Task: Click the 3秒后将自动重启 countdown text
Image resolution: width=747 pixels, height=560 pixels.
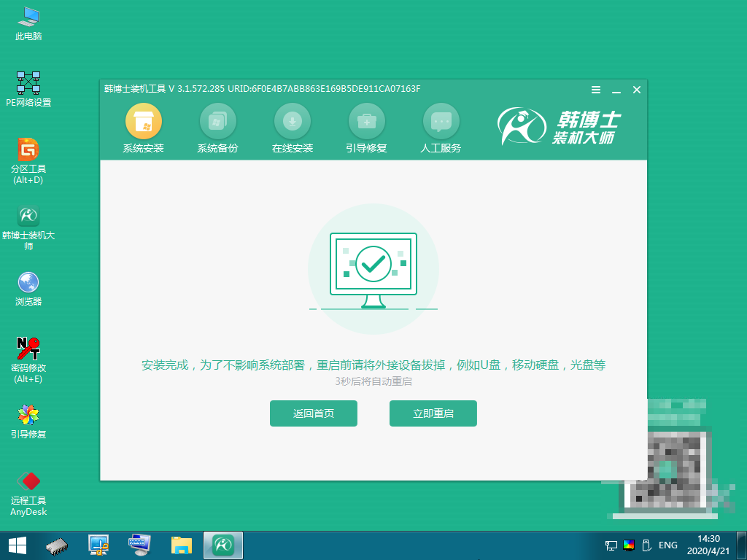Action: pyautogui.click(x=373, y=382)
